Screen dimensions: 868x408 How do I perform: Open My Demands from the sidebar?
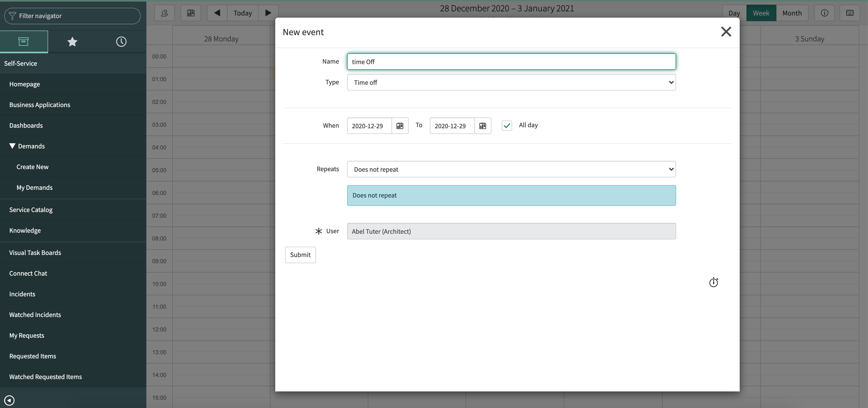(35, 187)
